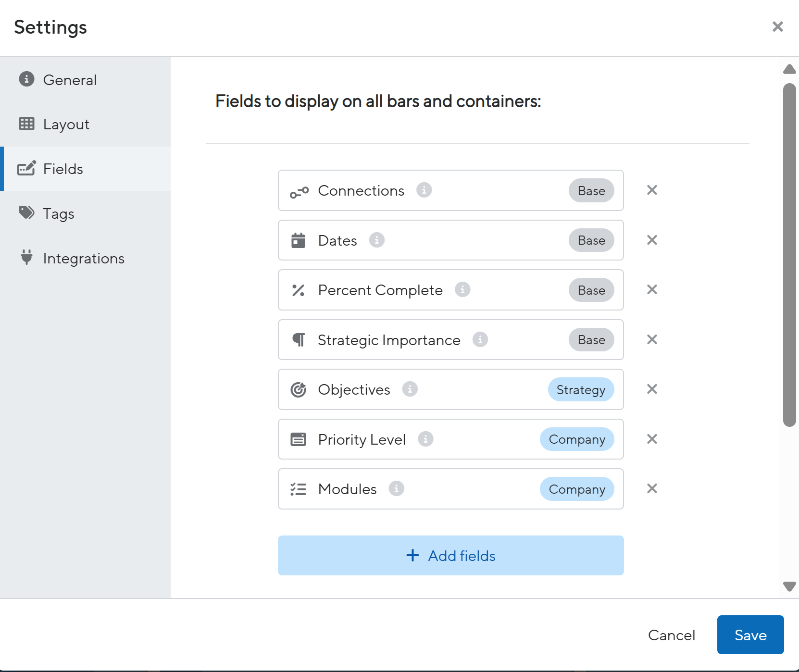Image resolution: width=799 pixels, height=672 pixels.
Task: Save the settings changes
Action: coord(750,635)
